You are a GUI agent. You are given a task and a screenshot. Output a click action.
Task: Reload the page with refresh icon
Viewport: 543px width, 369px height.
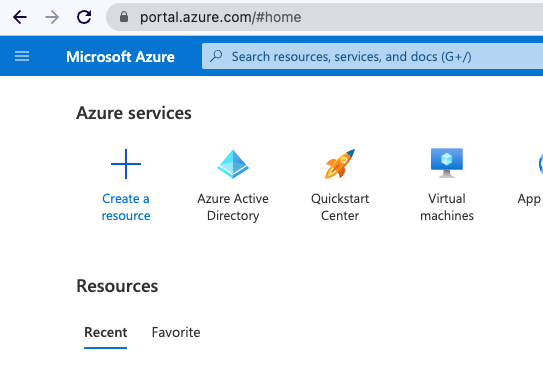pos(84,17)
